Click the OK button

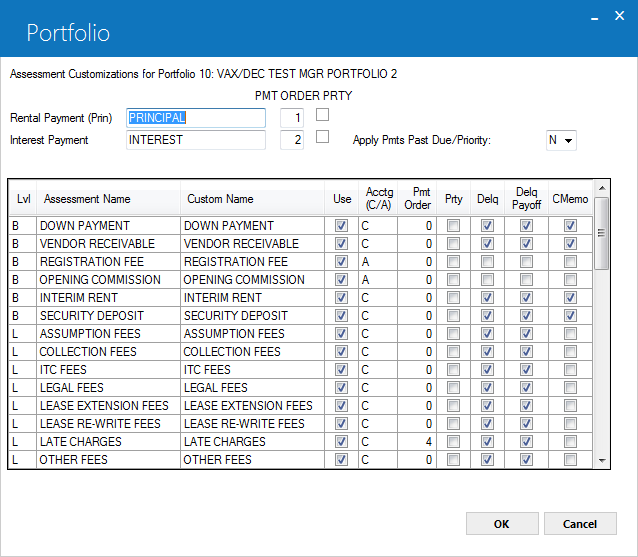(x=502, y=524)
